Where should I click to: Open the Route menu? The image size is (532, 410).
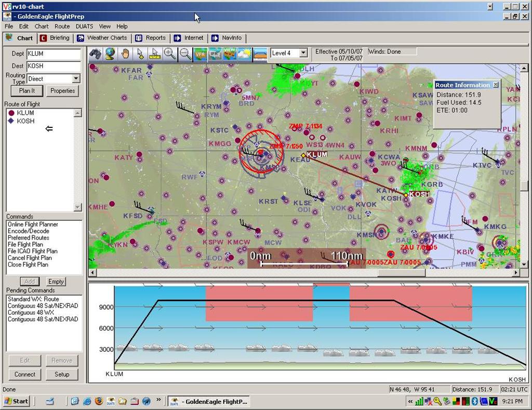62,26
